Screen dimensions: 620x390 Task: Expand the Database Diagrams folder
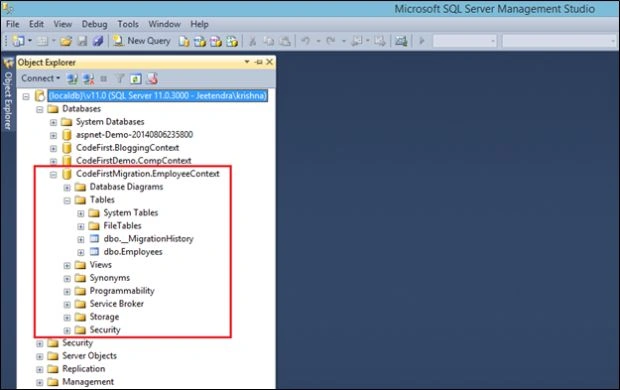[x=67, y=187]
